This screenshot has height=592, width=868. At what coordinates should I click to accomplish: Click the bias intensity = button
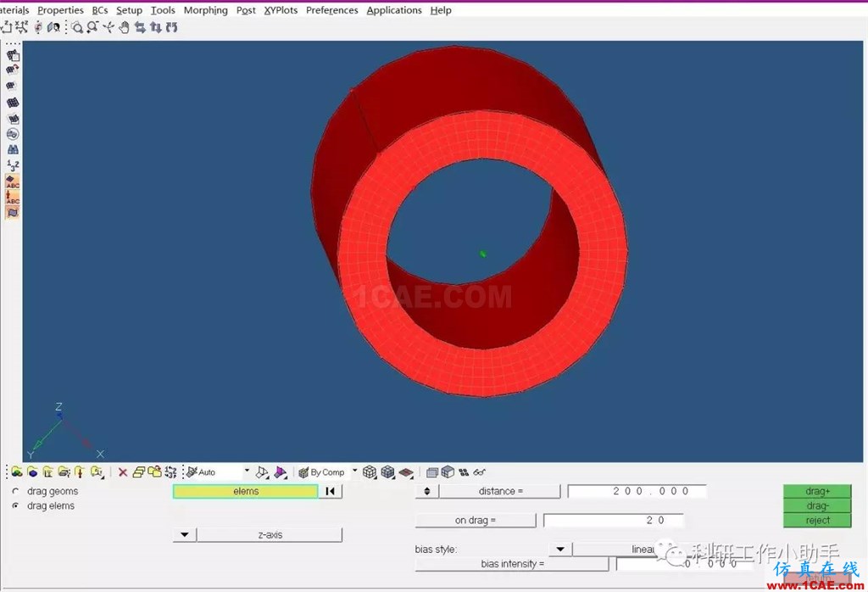[x=512, y=564]
